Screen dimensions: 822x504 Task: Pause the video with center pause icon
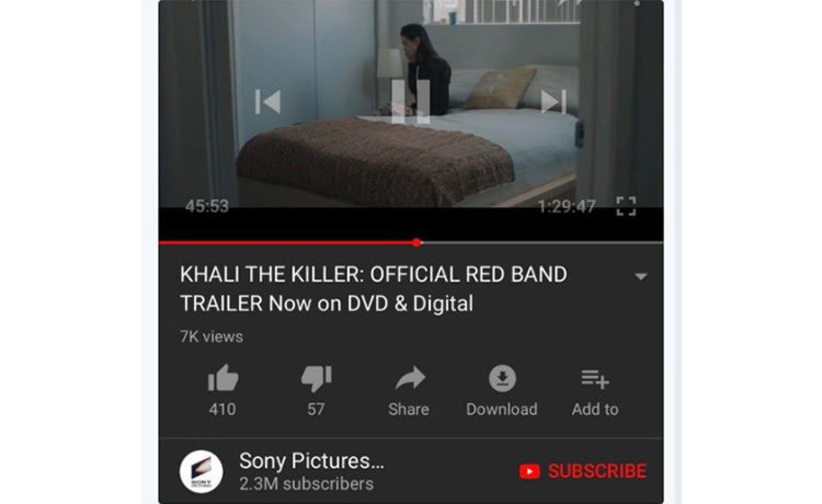tap(411, 101)
